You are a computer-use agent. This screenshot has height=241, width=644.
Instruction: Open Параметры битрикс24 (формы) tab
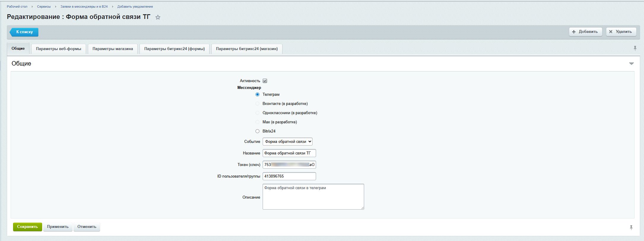click(x=175, y=49)
